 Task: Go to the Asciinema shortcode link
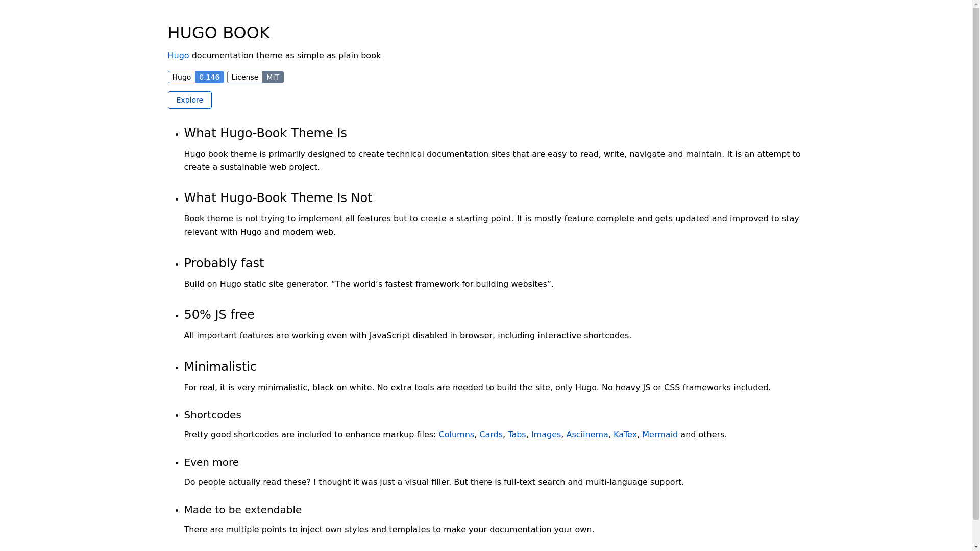point(587,434)
